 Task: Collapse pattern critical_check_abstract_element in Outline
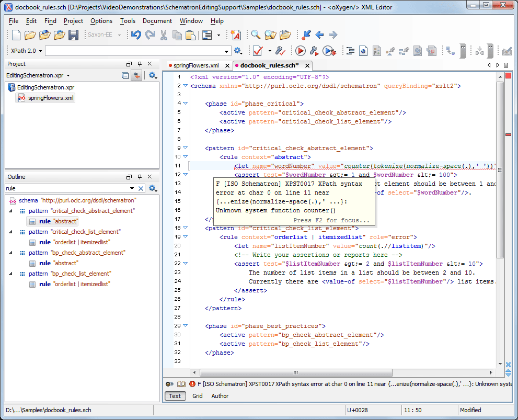tap(10, 211)
